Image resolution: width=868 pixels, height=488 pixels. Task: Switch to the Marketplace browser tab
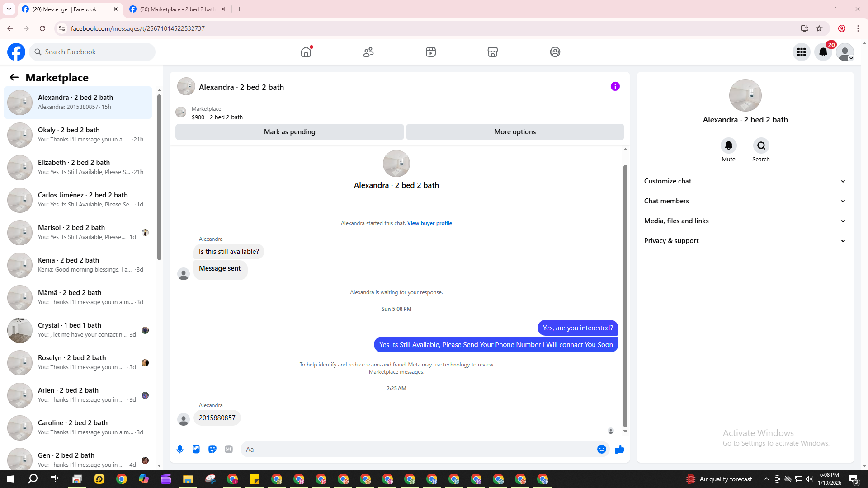click(177, 9)
